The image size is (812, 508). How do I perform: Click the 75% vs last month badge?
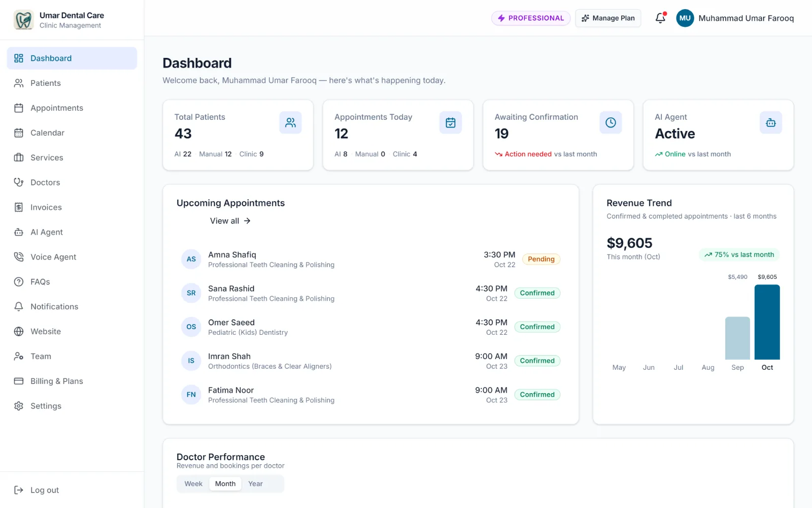pyautogui.click(x=739, y=255)
